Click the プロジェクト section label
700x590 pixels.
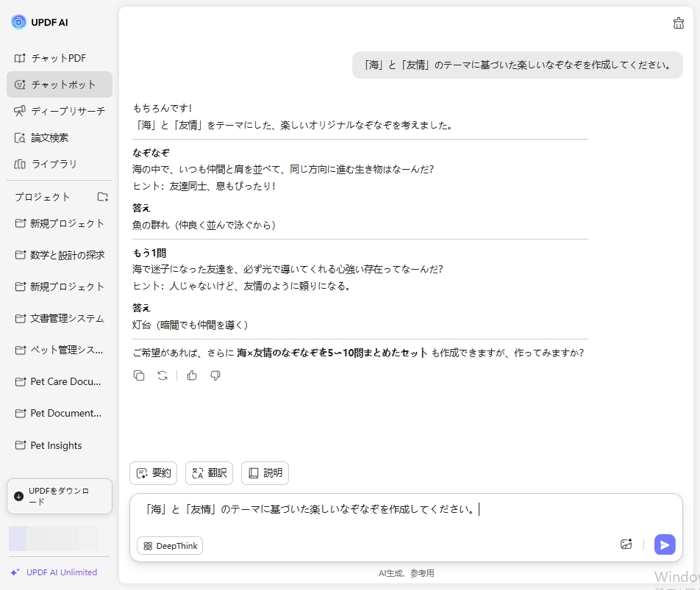point(43,197)
